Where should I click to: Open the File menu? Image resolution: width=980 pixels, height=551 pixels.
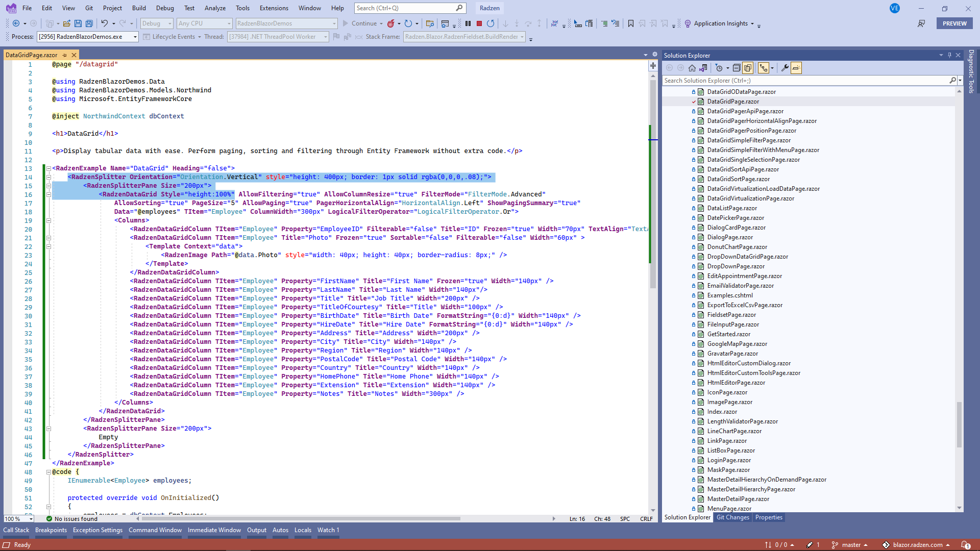click(x=27, y=8)
